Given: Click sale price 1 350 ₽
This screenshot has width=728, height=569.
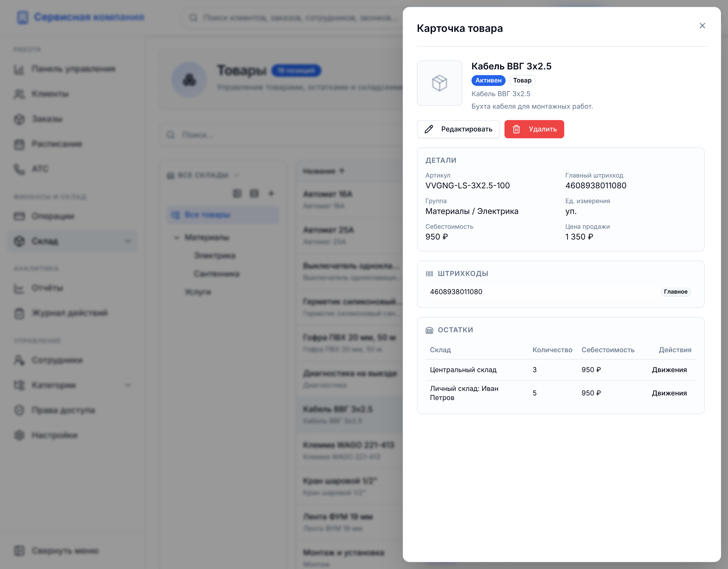Looking at the screenshot, I should click(579, 237).
